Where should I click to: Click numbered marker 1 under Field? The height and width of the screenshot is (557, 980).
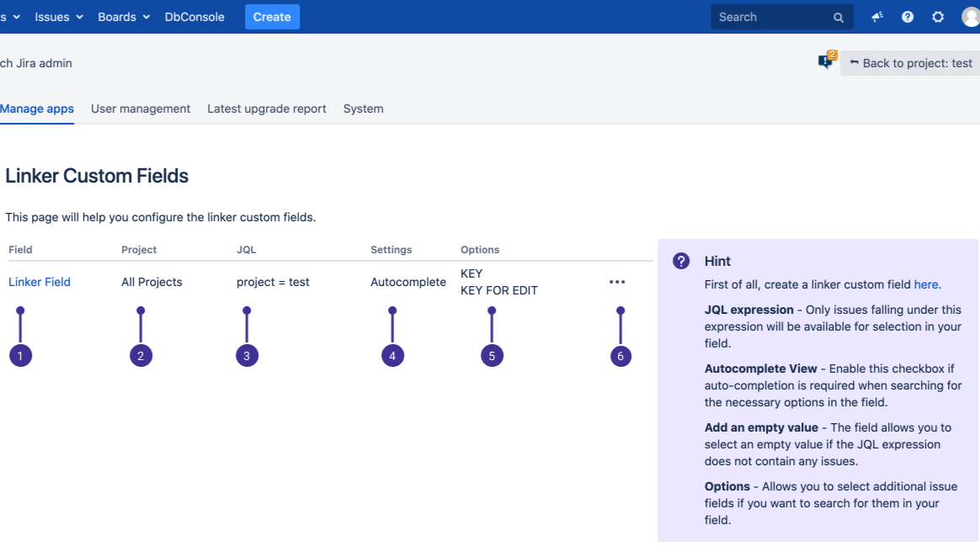click(20, 356)
